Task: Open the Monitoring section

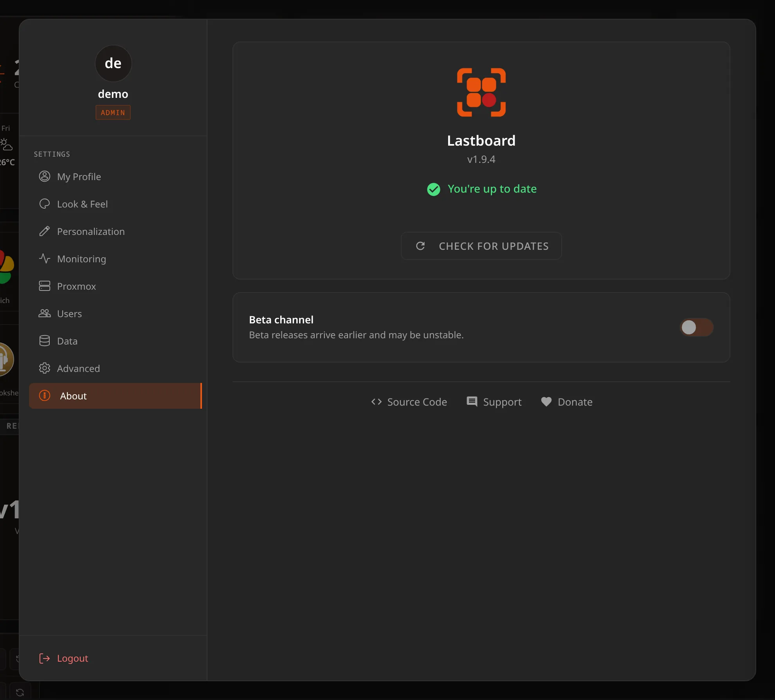Action: (x=115, y=259)
